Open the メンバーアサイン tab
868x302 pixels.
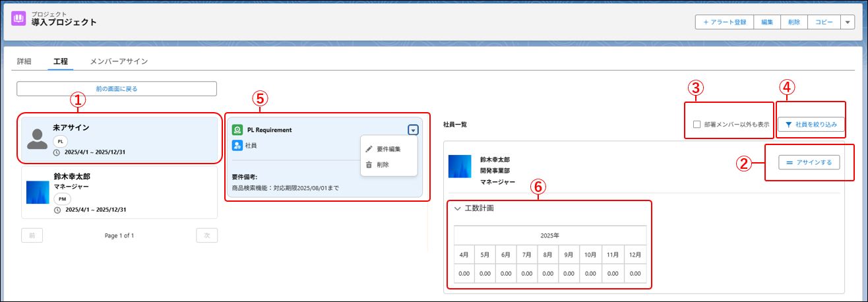click(119, 61)
